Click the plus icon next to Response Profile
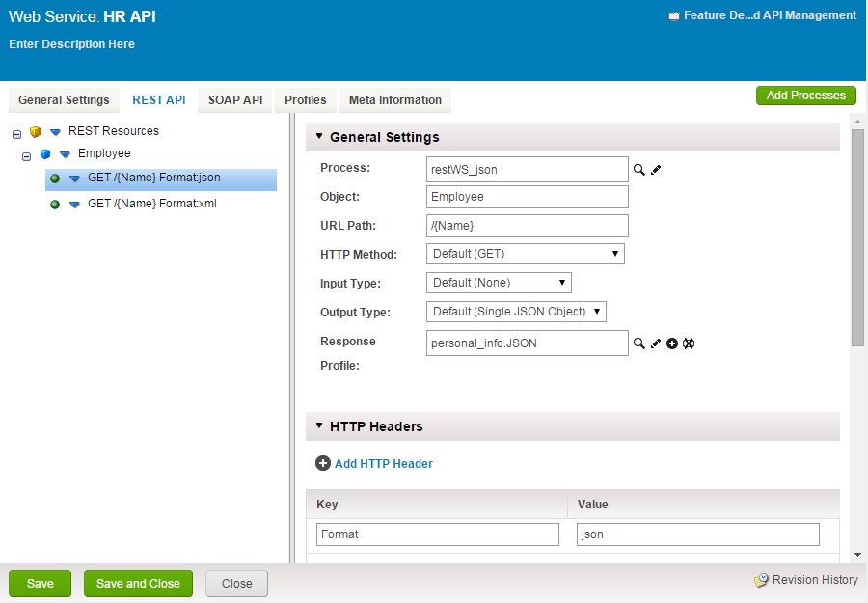This screenshot has height=603, width=868. (x=672, y=343)
